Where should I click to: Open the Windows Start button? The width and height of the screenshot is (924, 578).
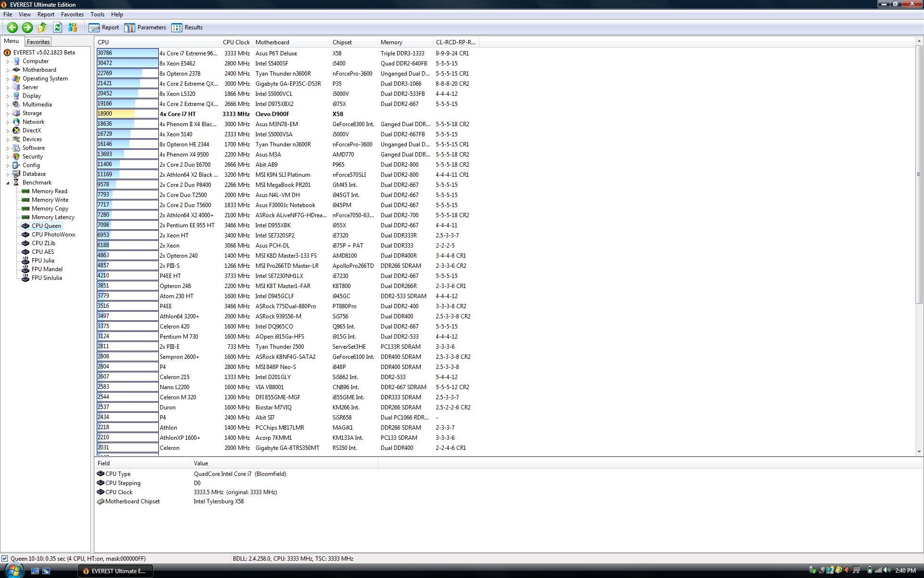pos(14,571)
